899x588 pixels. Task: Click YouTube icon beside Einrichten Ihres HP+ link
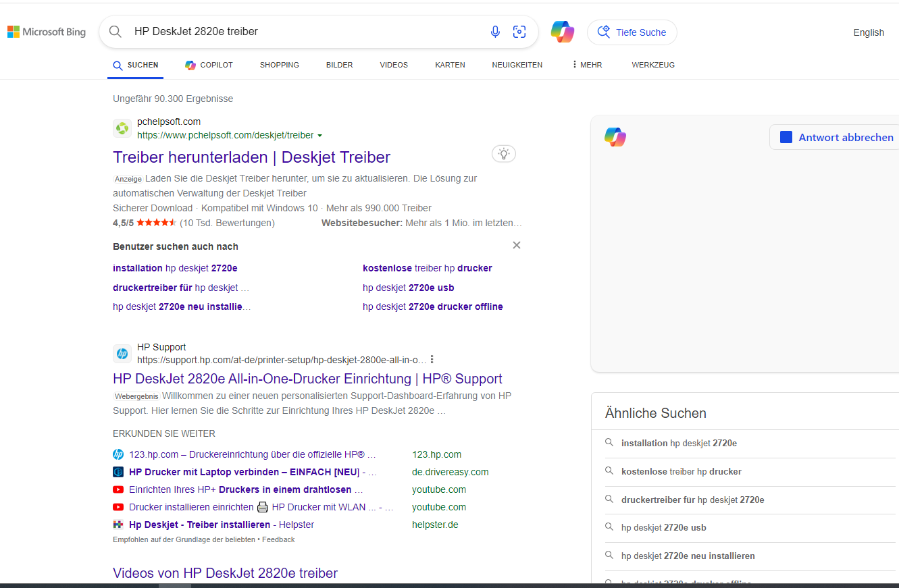118,489
